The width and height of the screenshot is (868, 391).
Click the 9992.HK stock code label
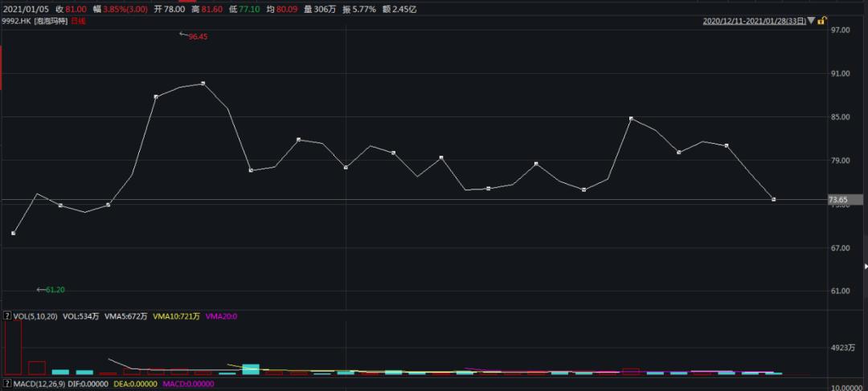coord(16,20)
